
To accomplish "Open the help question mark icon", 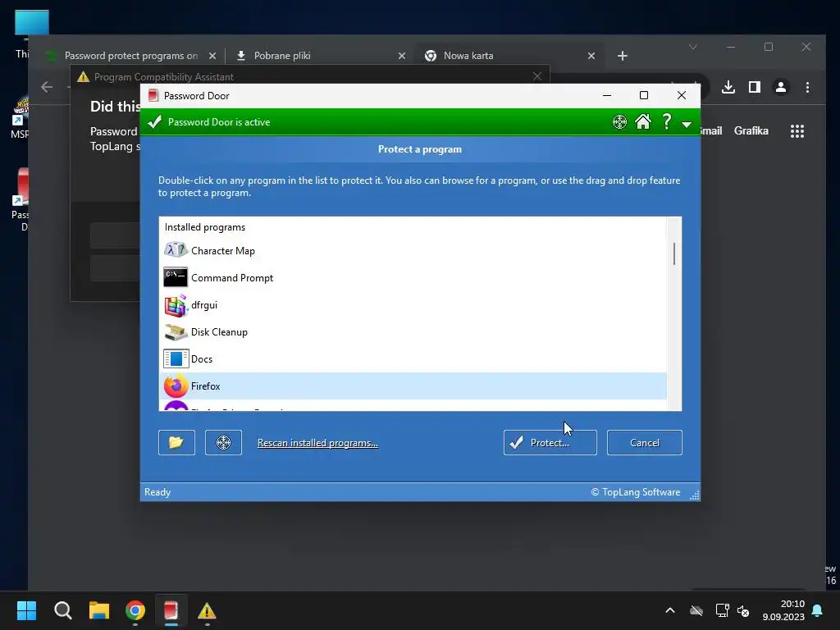I will (666, 121).
